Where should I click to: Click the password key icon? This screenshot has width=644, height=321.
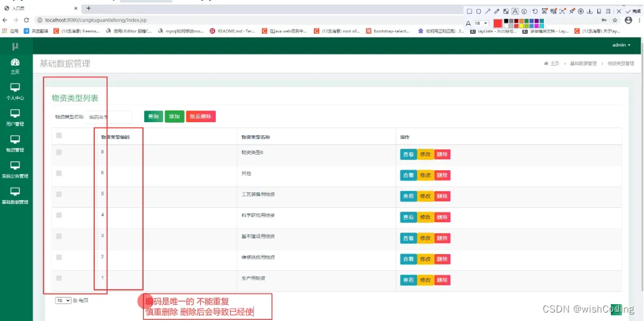coord(604,19)
